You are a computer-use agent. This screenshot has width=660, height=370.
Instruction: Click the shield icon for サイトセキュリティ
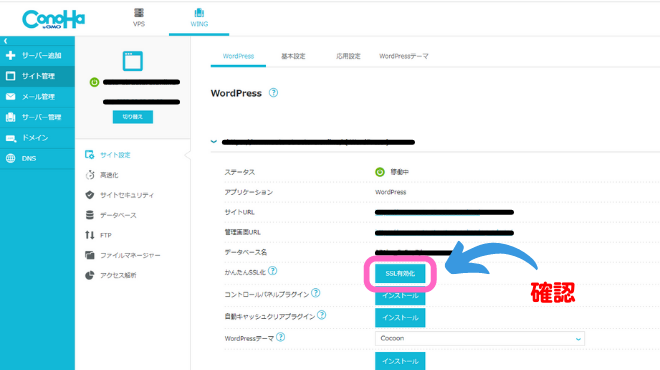tap(90, 195)
